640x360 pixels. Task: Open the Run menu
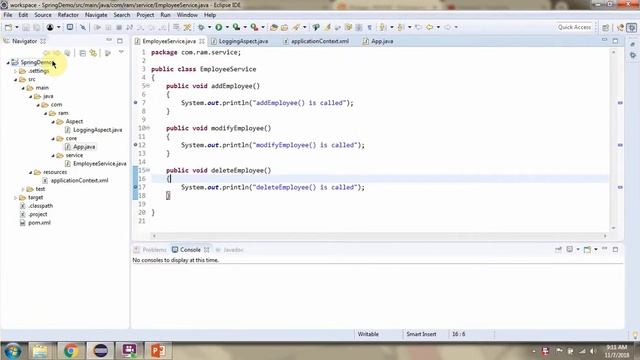click(165, 15)
